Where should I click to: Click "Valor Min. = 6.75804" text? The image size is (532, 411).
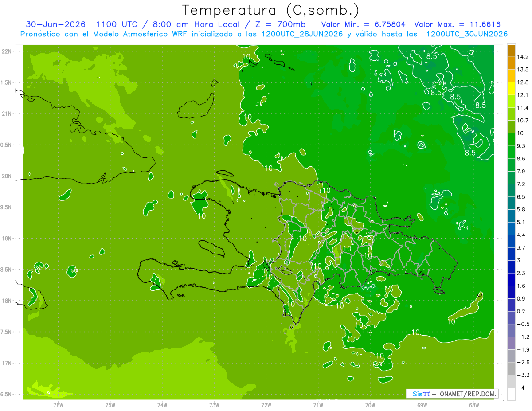pyautogui.click(x=363, y=24)
